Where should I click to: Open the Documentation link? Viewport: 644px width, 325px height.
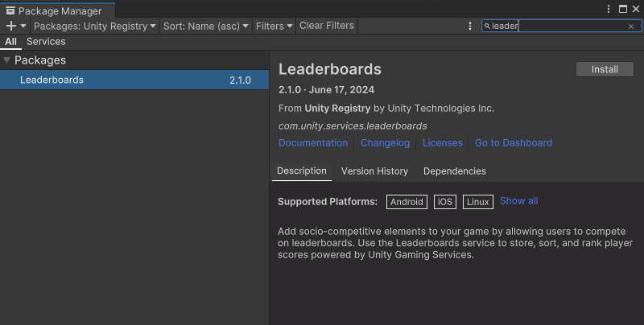coord(313,143)
